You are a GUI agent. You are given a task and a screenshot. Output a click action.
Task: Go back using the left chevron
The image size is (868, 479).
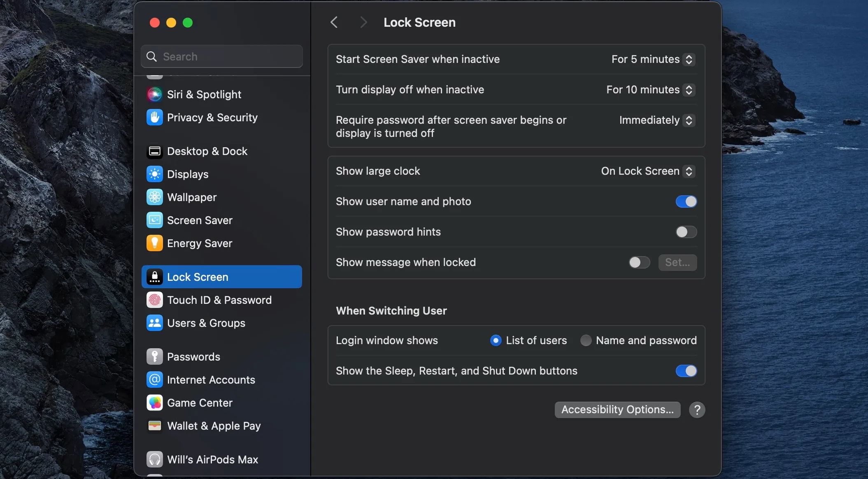(334, 22)
